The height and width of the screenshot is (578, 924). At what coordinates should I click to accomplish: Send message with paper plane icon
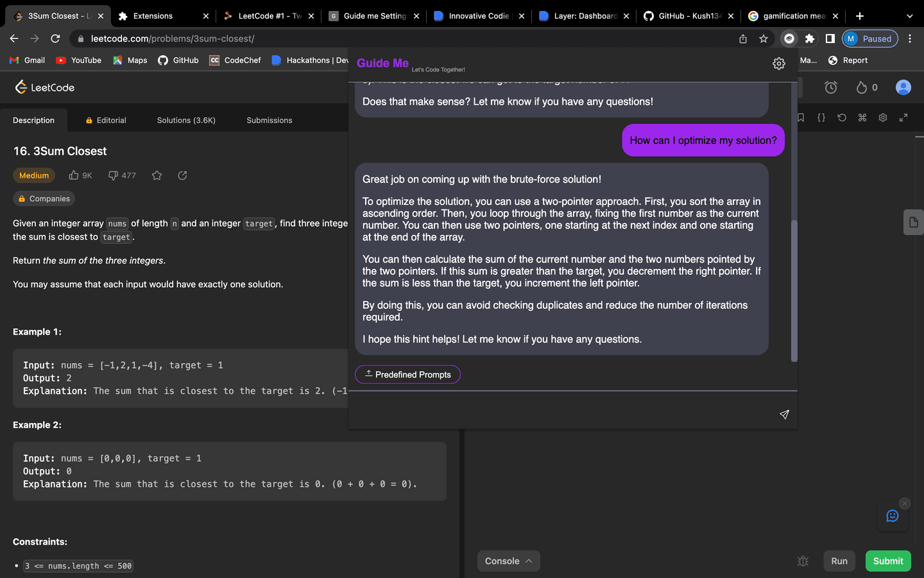[784, 414]
